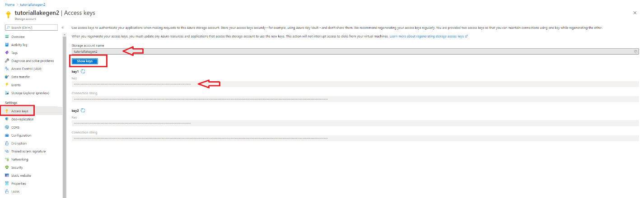Open Activity log in sidebar
The height and width of the screenshot is (198, 644).
[19, 45]
